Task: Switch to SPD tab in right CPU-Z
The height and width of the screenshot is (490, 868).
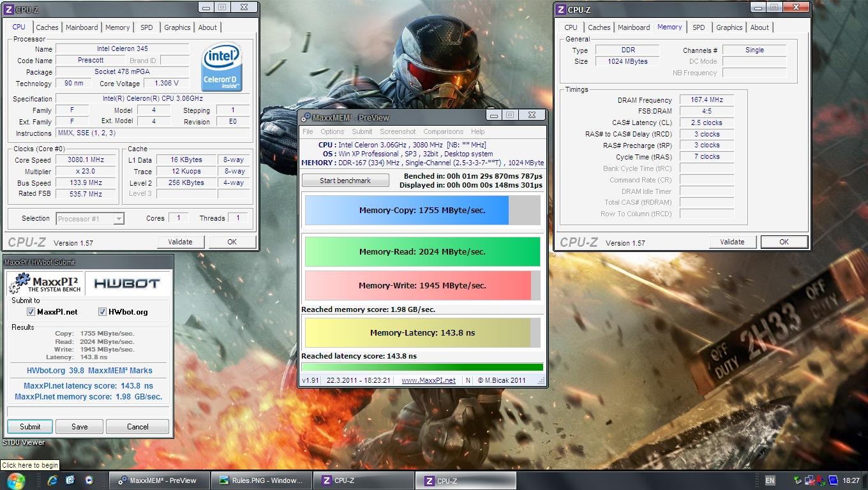Action: pyautogui.click(x=699, y=27)
